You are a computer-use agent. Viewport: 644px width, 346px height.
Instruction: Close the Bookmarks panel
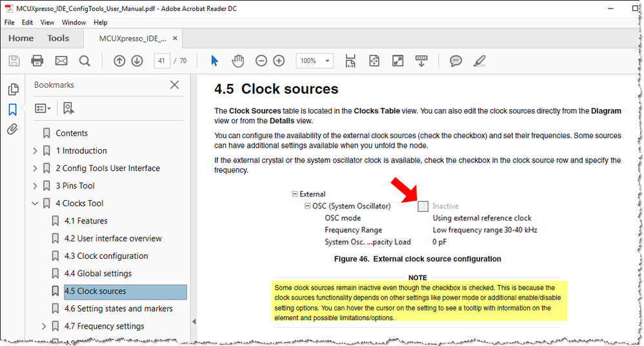click(x=175, y=85)
